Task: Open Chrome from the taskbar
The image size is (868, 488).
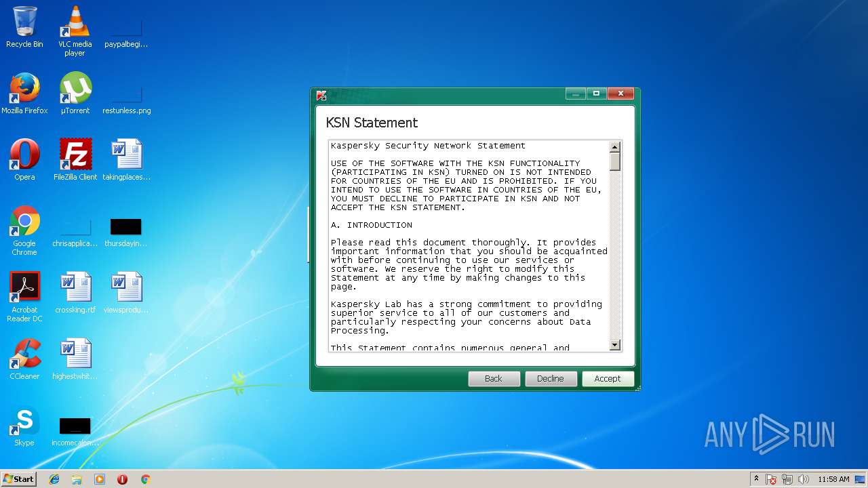Action: [145, 479]
